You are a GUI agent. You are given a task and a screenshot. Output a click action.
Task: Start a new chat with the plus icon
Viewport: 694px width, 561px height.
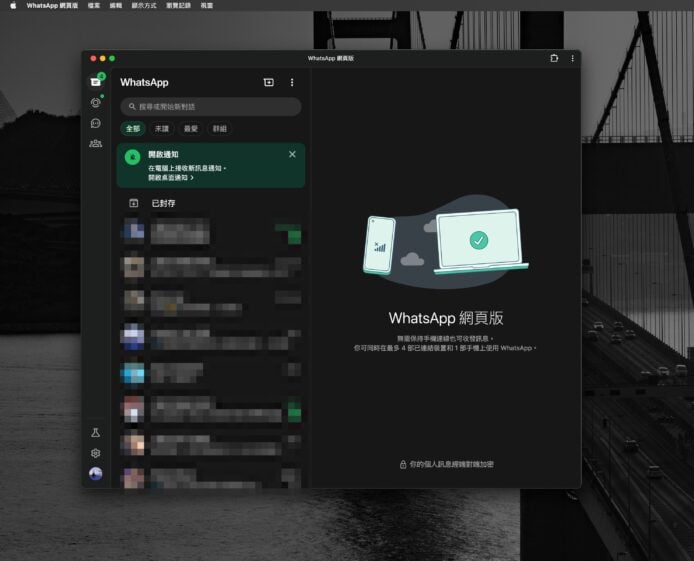click(x=268, y=82)
